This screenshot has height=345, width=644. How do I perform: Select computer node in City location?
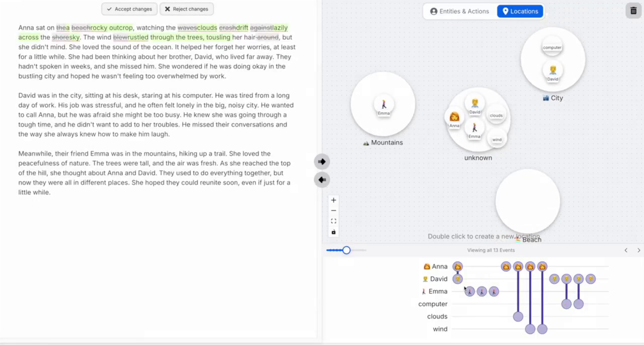[x=552, y=47]
